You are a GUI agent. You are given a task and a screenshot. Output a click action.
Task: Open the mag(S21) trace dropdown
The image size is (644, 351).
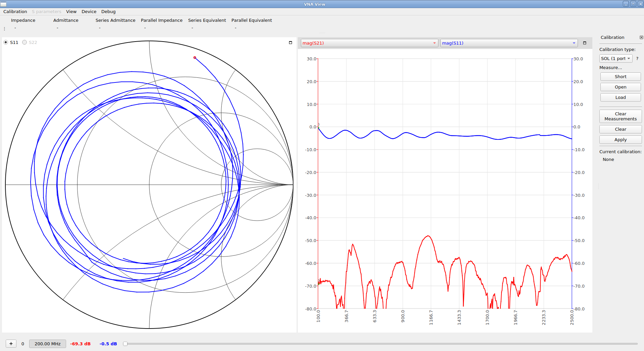point(369,43)
